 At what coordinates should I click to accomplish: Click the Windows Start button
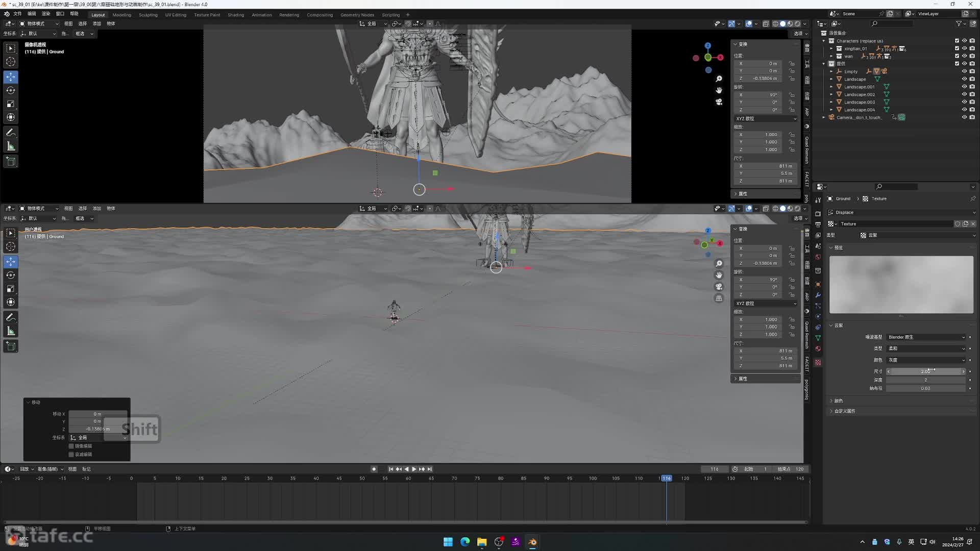coord(448,542)
